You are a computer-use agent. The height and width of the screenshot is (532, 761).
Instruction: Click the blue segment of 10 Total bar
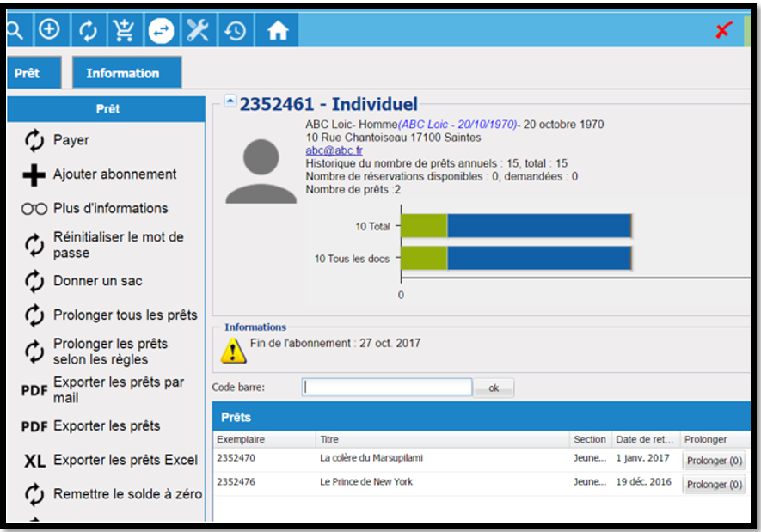point(539,226)
